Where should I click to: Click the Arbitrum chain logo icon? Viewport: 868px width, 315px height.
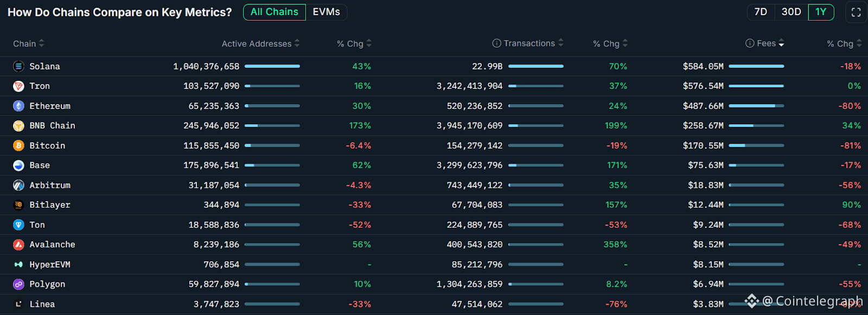(x=18, y=185)
